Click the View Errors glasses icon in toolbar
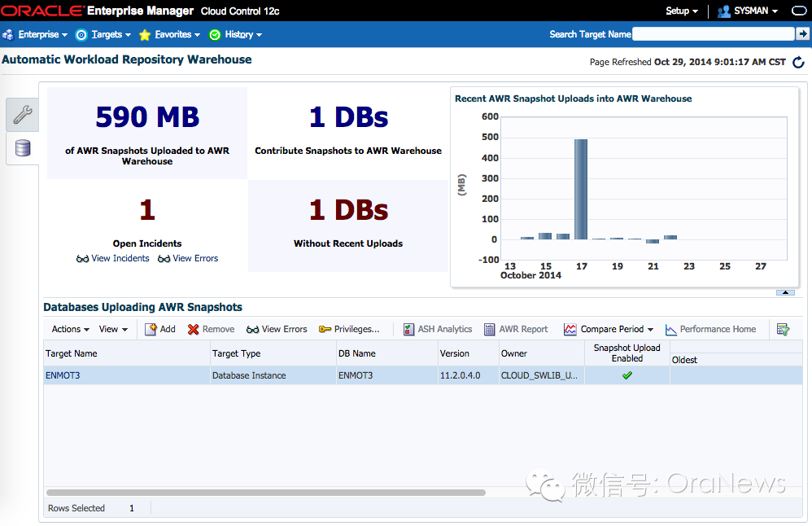 (253, 330)
